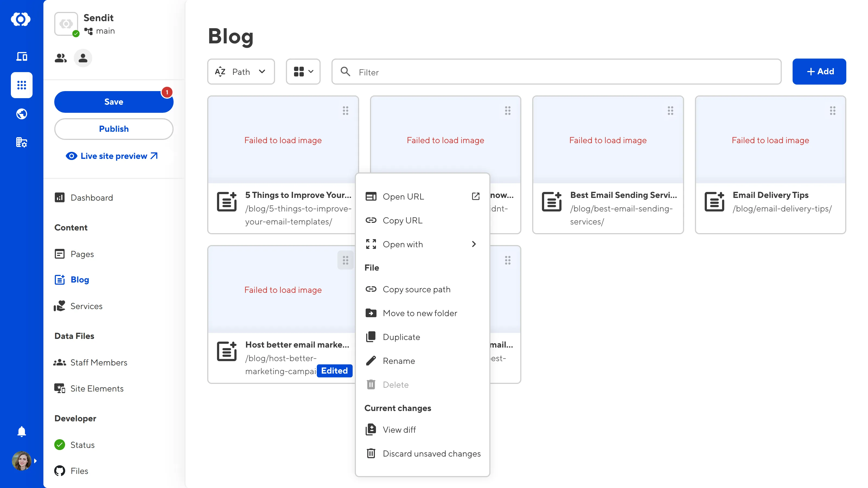Image resolution: width=868 pixels, height=488 pixels.
Task: Click the CloudCannon logo icon
Action: (21, 19)
